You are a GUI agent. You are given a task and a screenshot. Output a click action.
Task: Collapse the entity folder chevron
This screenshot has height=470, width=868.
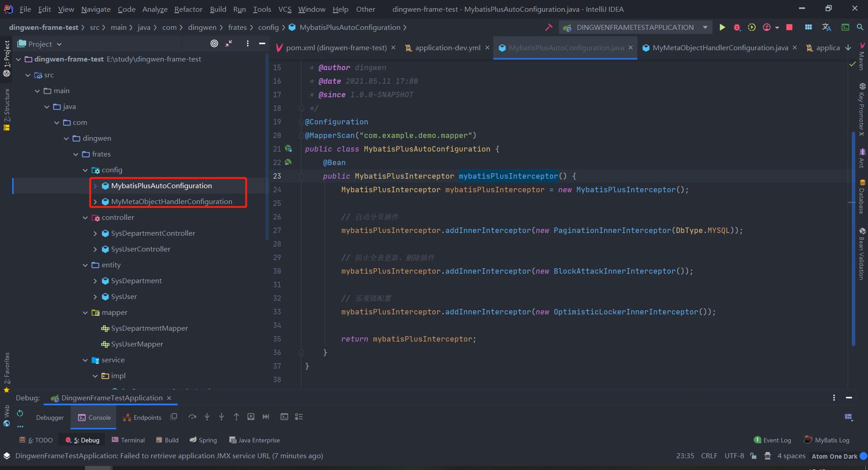(85, 265)
